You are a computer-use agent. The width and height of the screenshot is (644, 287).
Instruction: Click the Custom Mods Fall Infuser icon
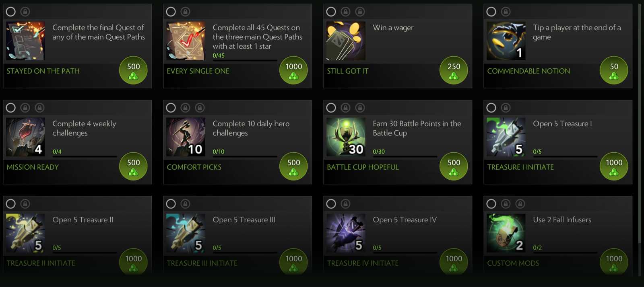tap(506, 233)
